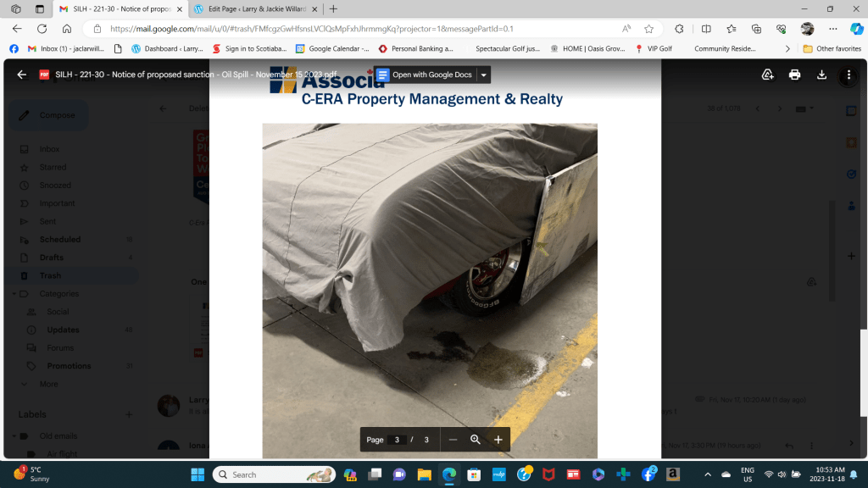The height and width of the screenshot is (488, 868).
Task: Click Open with Google Docs button
Action: [x=425, y=75]
